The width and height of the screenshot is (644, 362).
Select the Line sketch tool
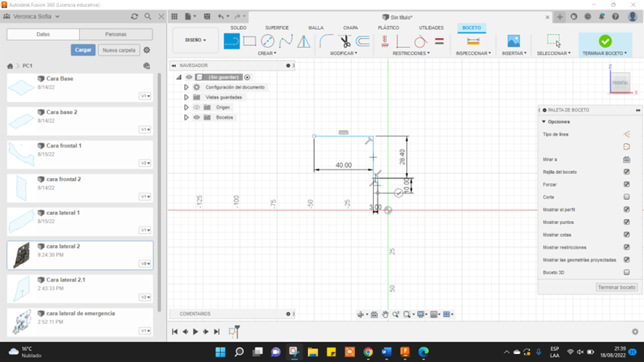click(x=232, y=41)
